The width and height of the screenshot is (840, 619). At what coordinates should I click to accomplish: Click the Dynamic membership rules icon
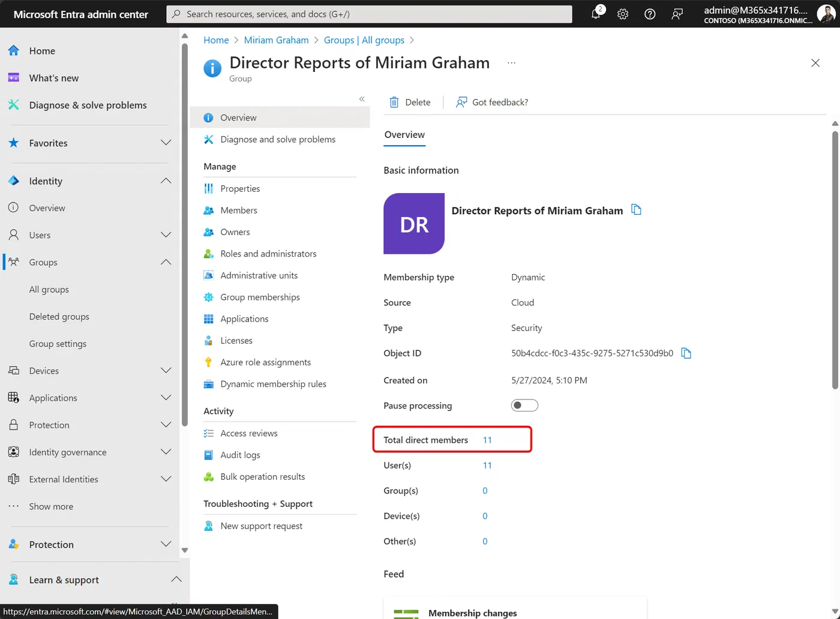tap(208, 384)
